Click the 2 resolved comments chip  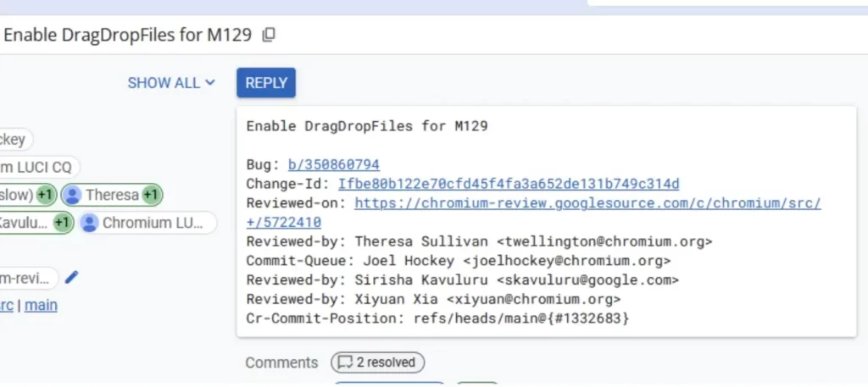[377, 362]
